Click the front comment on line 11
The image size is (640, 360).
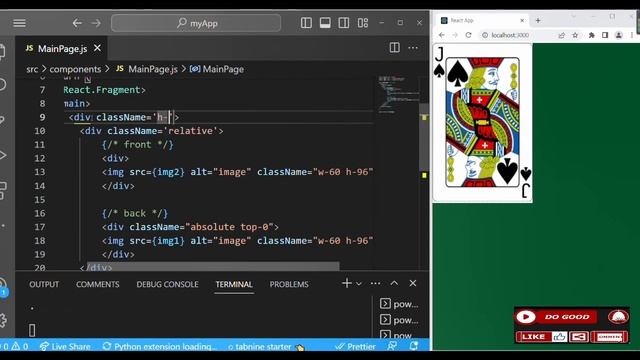[138, 145]
